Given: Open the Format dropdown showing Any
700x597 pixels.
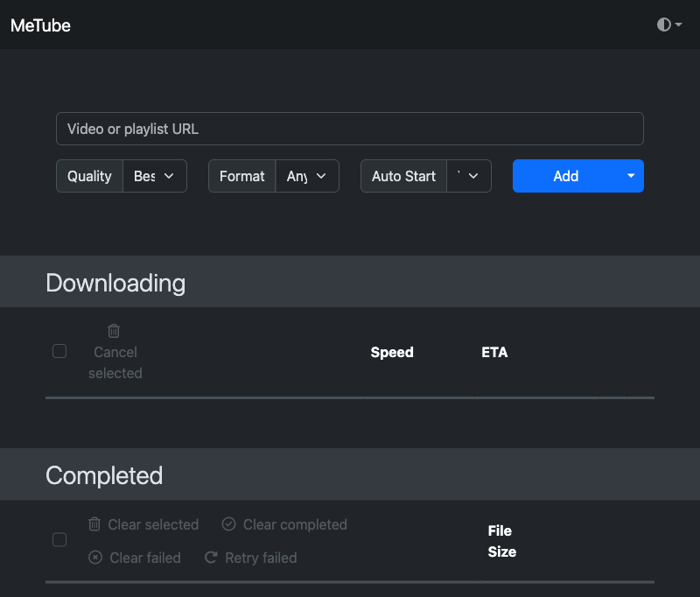Looking at the screenshot, I should [x=307, y=176].
